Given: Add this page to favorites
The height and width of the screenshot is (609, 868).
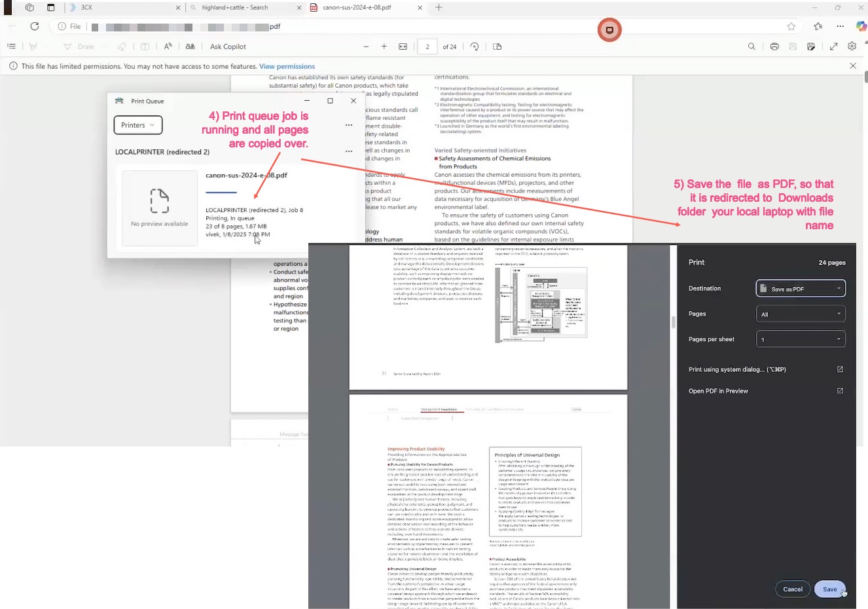Looking at the screenshot, I should (791, 26).
